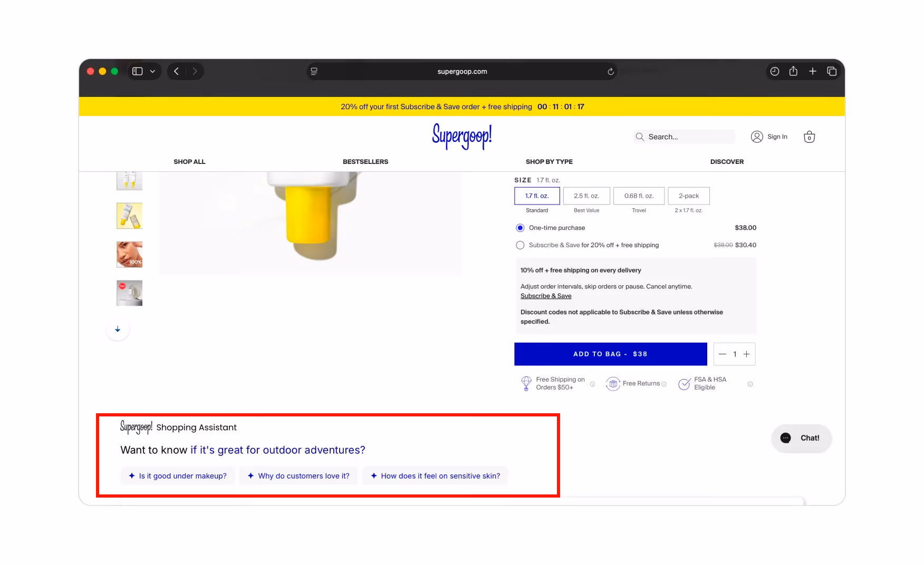Select the 0.68 fl. oz. travel size
924x564 pixels.
pyautogui.click(x=639, y=196)
